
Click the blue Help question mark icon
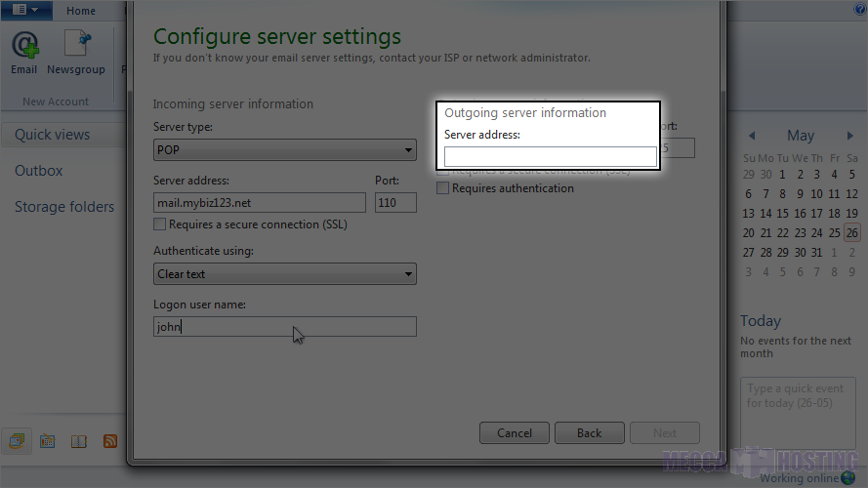pos(859,10)
